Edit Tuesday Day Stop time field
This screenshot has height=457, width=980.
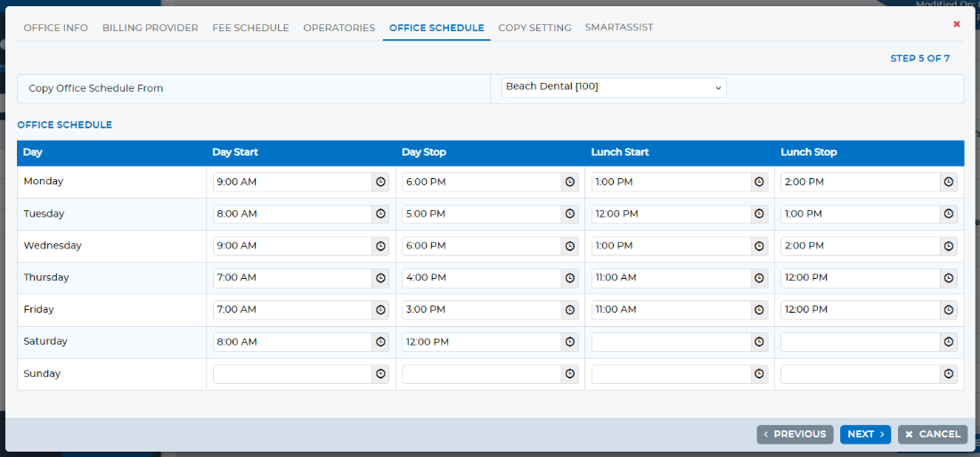click(481, 214)
